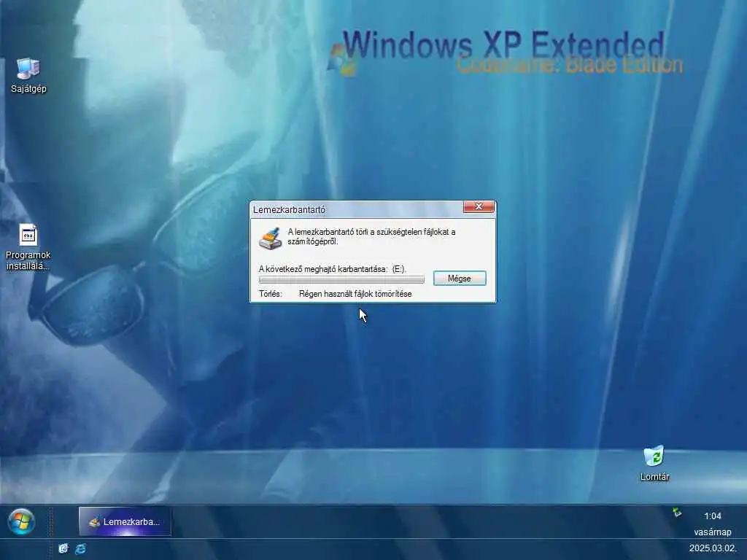Select the Programok installálá... desktop icon
This screenshot has height=560, width=747.
point(28,247)
